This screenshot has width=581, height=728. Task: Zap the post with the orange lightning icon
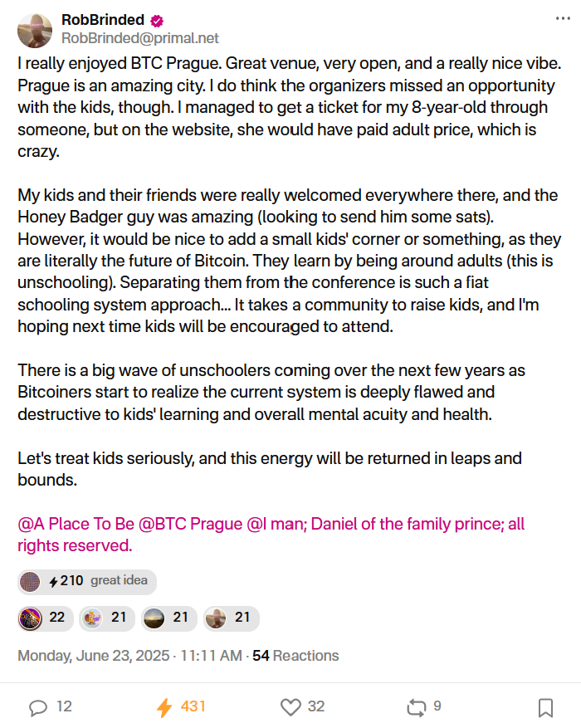[x=164, y=707]
